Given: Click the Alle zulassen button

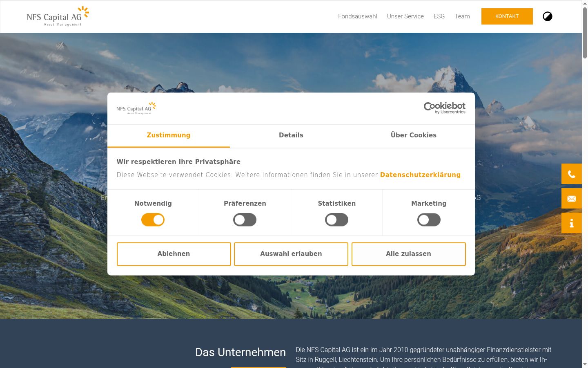Looking at the screenshot, I should tap(409, 254).
